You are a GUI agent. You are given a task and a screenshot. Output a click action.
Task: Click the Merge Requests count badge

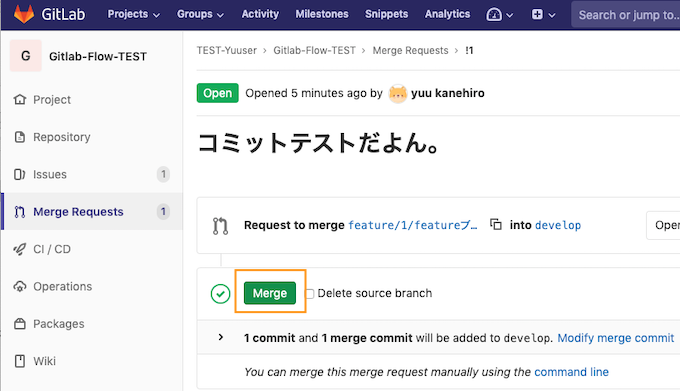tap(163, 212)
